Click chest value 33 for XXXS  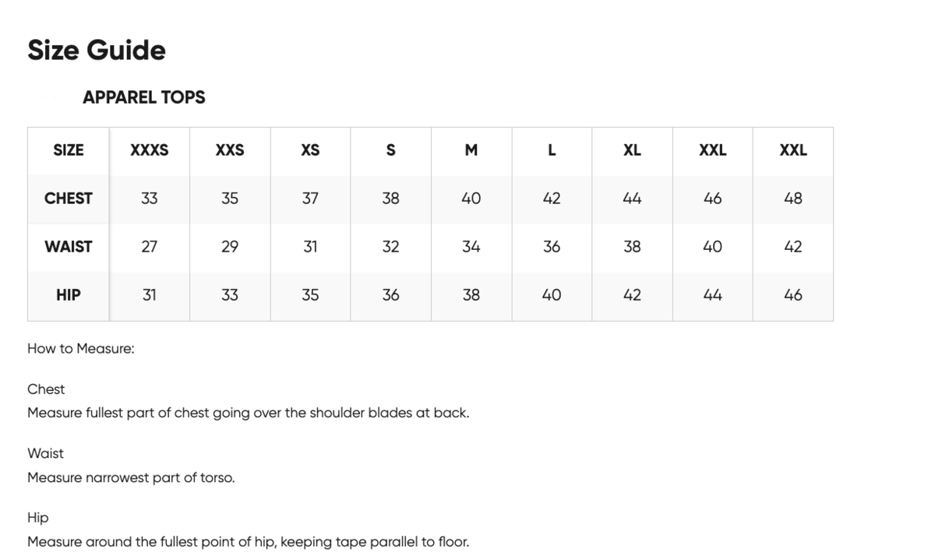(150, 199)
